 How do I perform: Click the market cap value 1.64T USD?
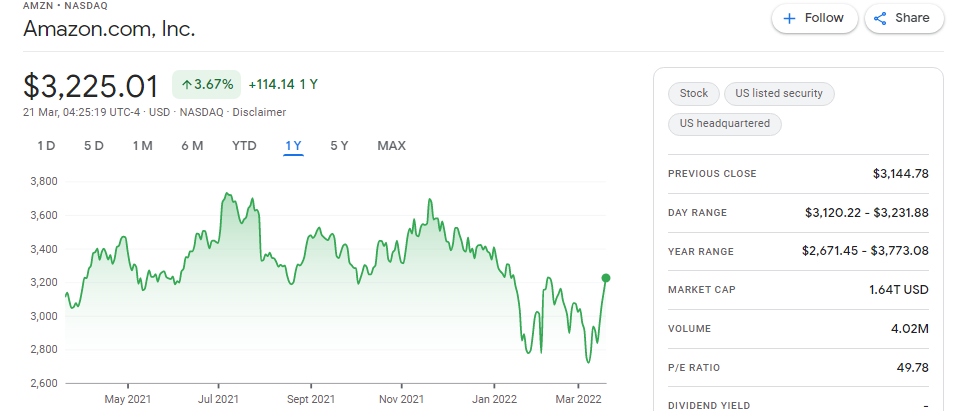[x=899, y=290]
